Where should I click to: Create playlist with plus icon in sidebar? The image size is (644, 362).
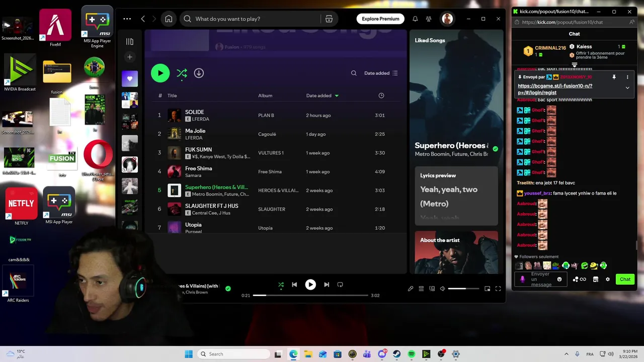[130, 57]
